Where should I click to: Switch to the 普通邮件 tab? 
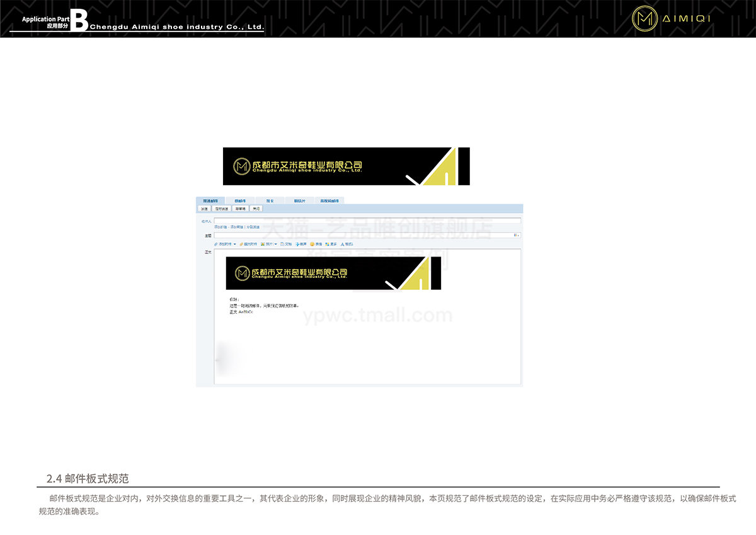[x=210, y=200]
